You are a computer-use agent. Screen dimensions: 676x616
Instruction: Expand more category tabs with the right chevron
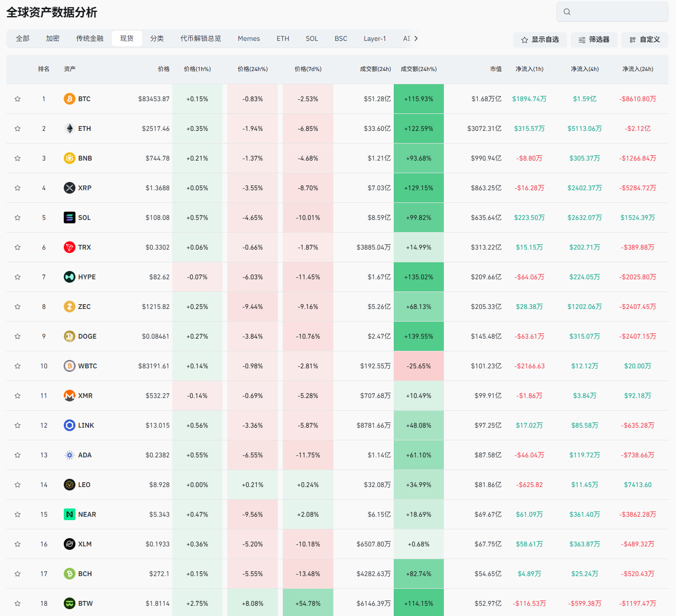point(416,38)
